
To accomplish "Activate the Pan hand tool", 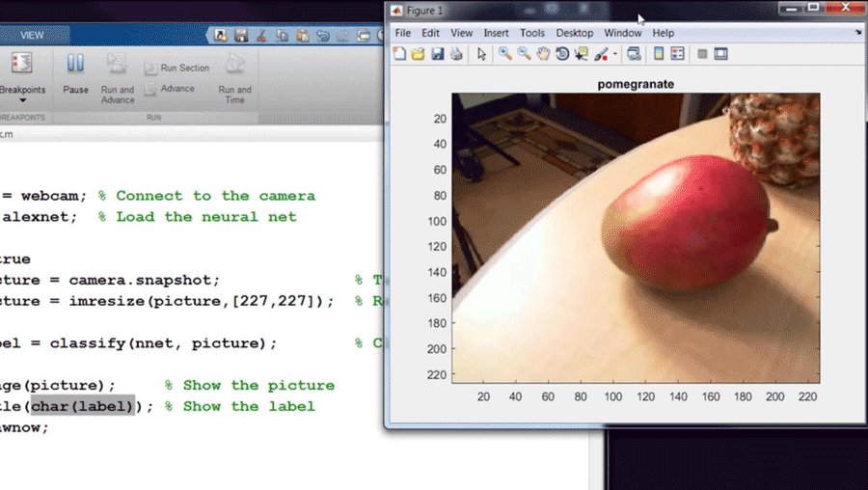I will (x=543, y=54).
